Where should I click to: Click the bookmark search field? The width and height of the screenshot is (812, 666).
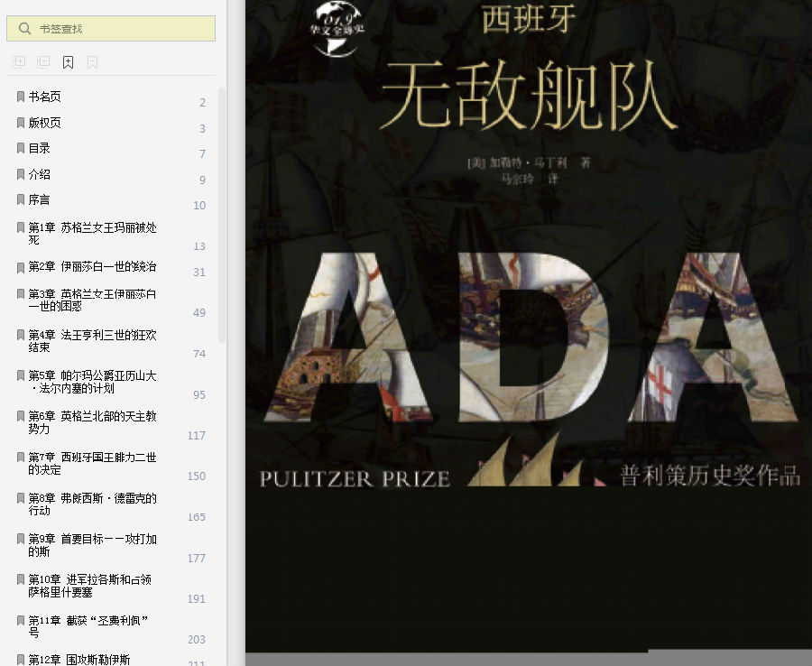pos(111,29)
